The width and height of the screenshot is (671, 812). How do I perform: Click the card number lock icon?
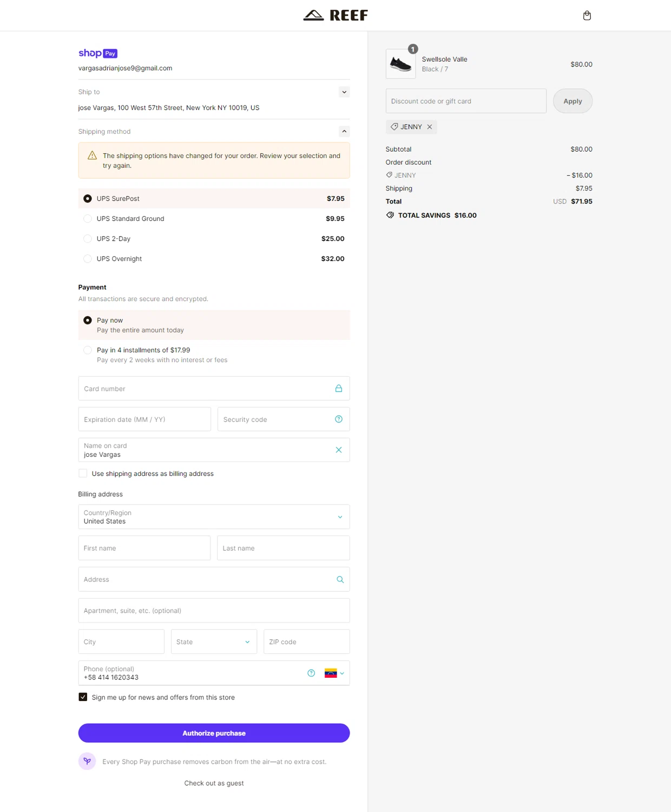[x=339, y=388]
